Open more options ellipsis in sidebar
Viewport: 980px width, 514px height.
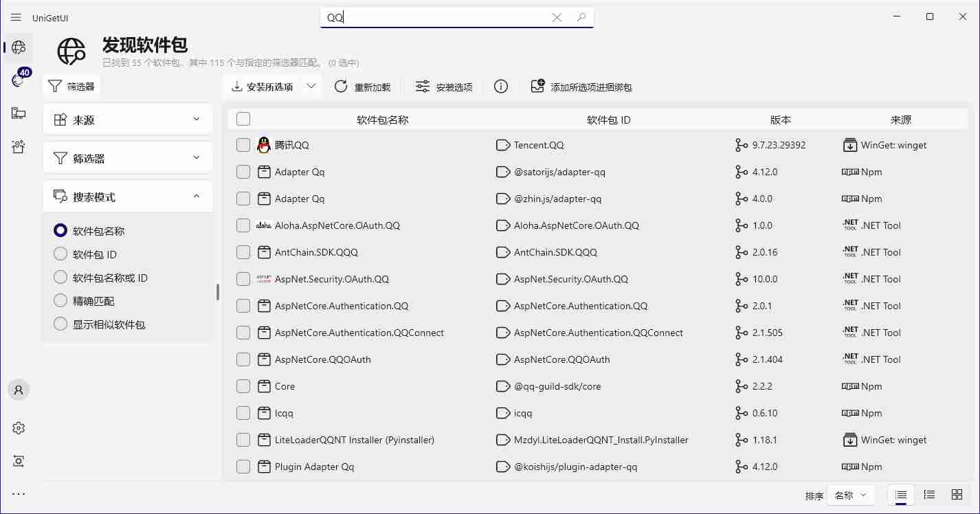pos(19,493)
